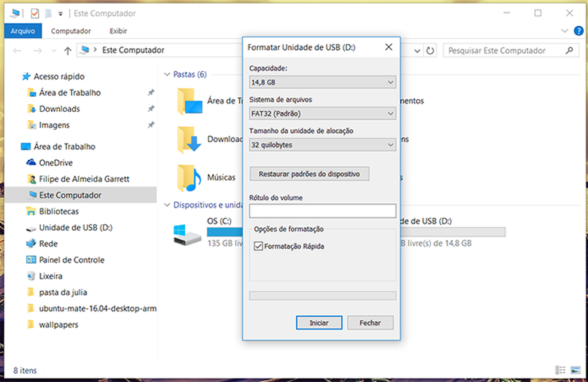Click the Filipe de Almeida Garrett user icon

point(32,179)
